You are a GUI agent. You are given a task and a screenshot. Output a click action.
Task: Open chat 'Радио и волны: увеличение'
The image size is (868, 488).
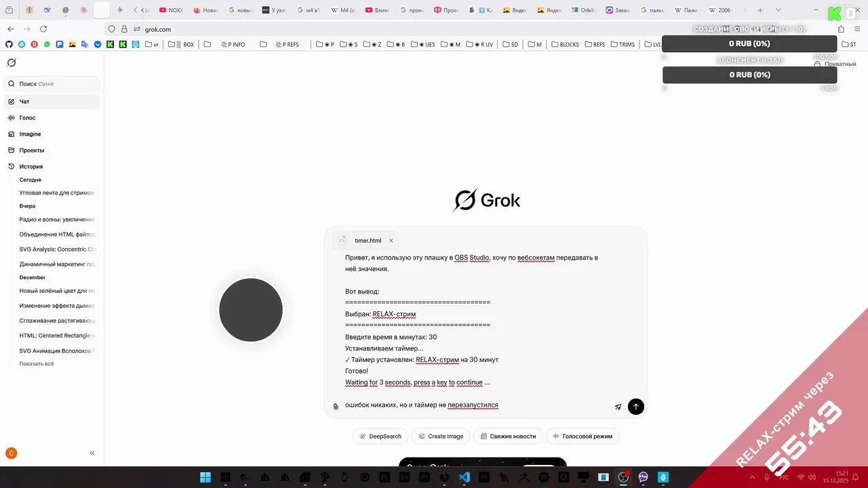point(56,220)
